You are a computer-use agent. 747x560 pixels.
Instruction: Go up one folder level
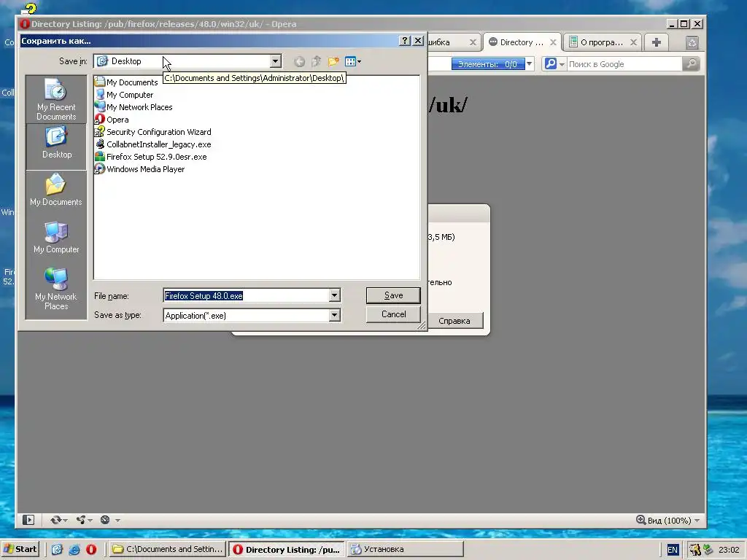click(x=317, y=61)
